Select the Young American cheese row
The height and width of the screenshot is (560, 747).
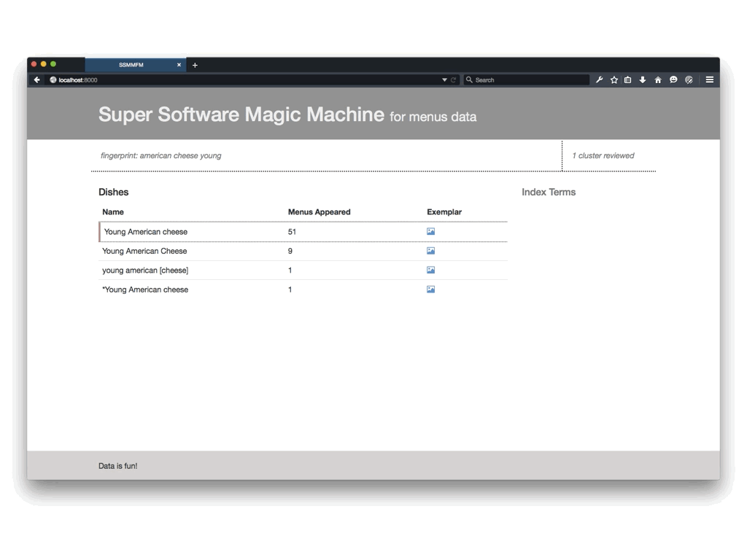point(303,232)
